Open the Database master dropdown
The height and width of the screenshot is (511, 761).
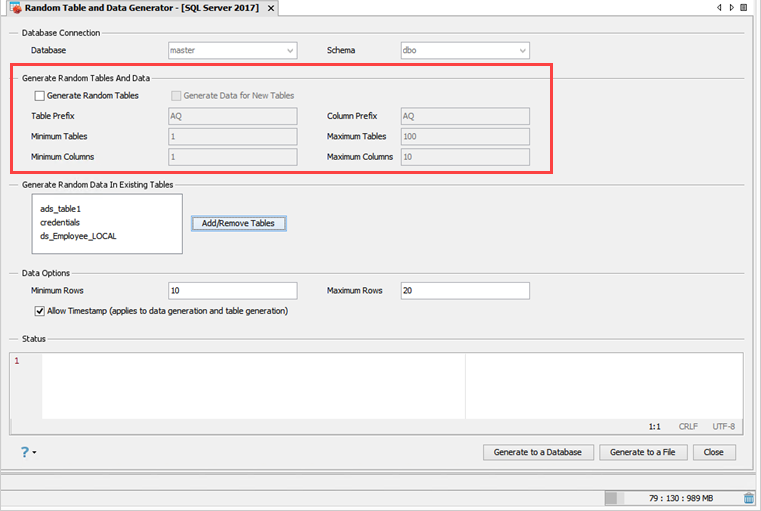click(232, 50)
